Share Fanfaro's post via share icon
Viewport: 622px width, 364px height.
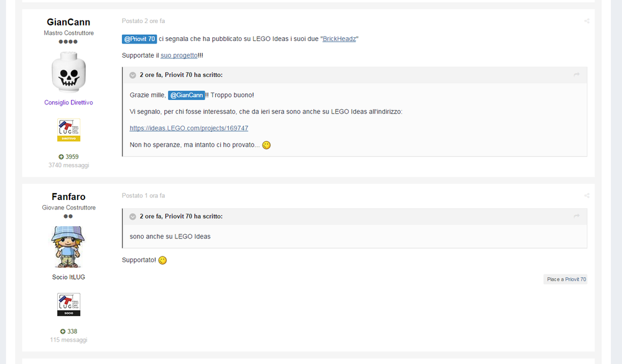(x=587, y=196)
